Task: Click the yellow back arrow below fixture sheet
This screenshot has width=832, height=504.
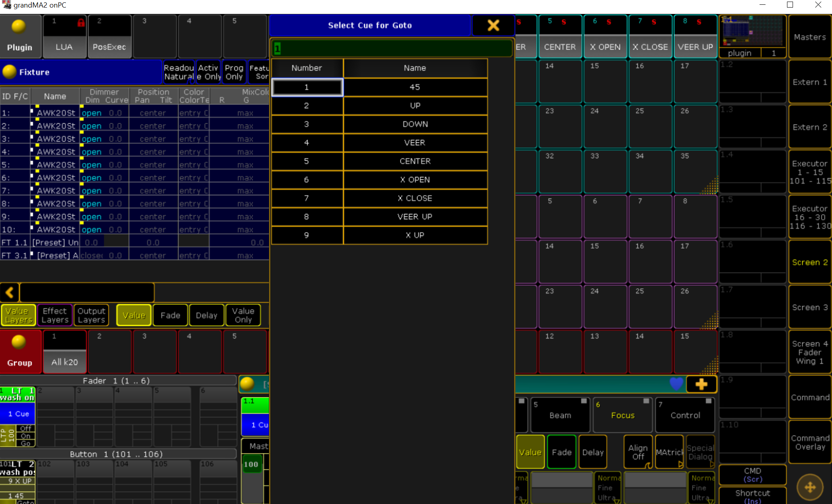Action: (x=10, y=293)
